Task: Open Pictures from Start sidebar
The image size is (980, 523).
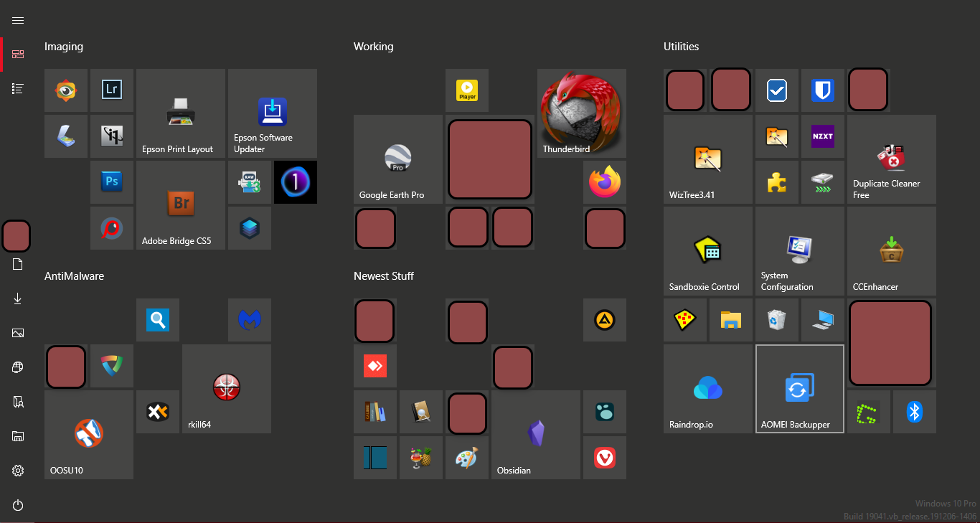Action: (x=18, y=333)
